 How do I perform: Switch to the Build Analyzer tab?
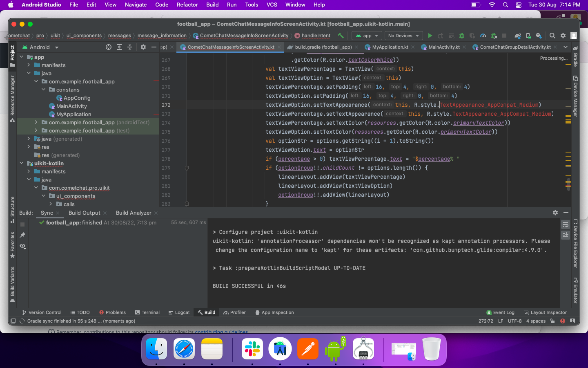click(x=134, y=213)
